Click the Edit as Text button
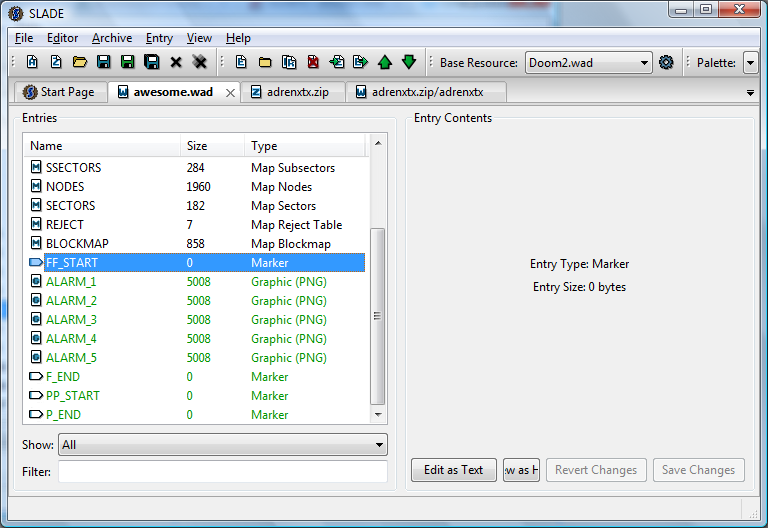Screen dimensions: 768x528 (x=454, y=470)
